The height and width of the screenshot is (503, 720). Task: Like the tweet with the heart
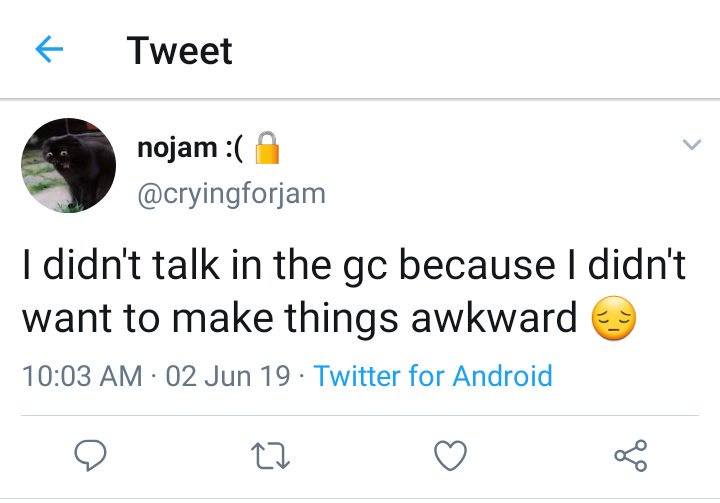pyautogui.click(x=450, y=455)
